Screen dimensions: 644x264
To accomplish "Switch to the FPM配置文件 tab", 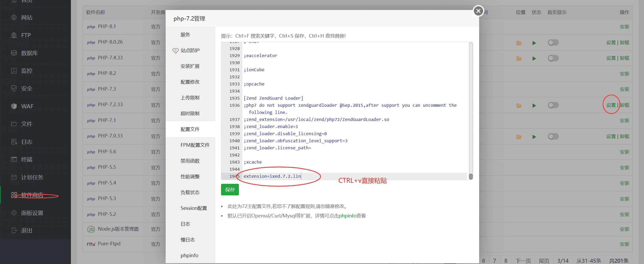I will tap(195, 145).
